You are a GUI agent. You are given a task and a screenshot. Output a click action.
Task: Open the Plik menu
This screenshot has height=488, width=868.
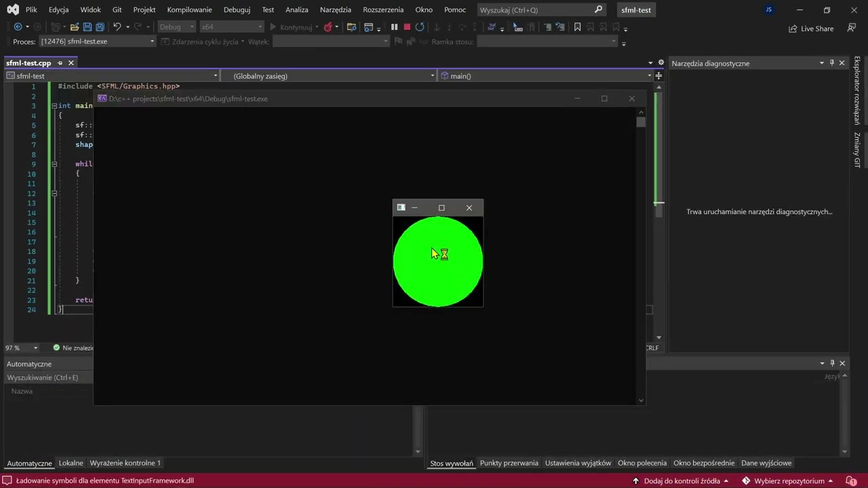click(x=31, y=9)
